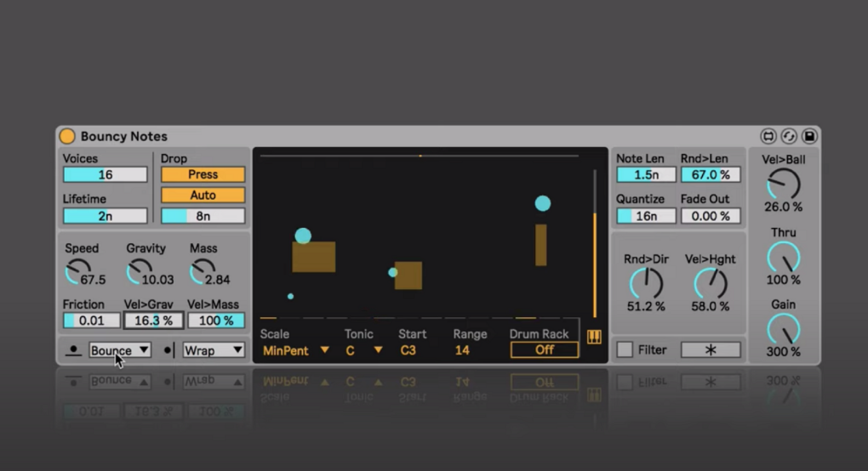Screen dimensions: 868x471
Task: Click the Quantize 16n field
Action: coord(646,216)
